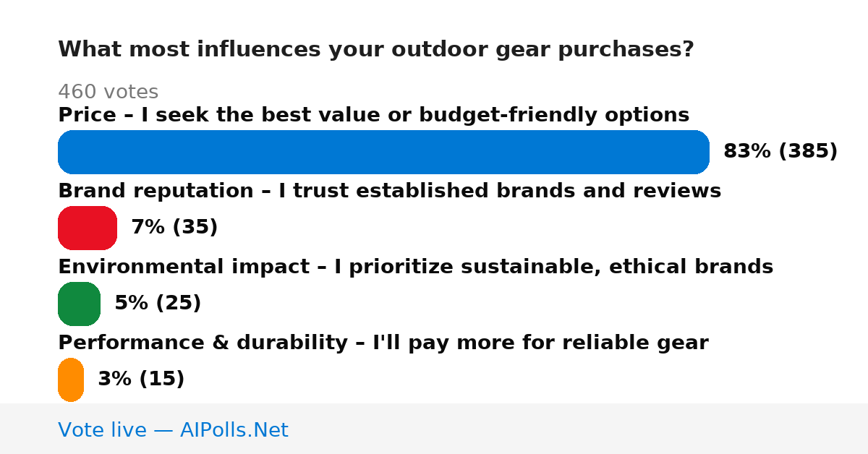
Task: Select the Environmental impact option label
Action: pyautogui.click(x=415, y=267)
